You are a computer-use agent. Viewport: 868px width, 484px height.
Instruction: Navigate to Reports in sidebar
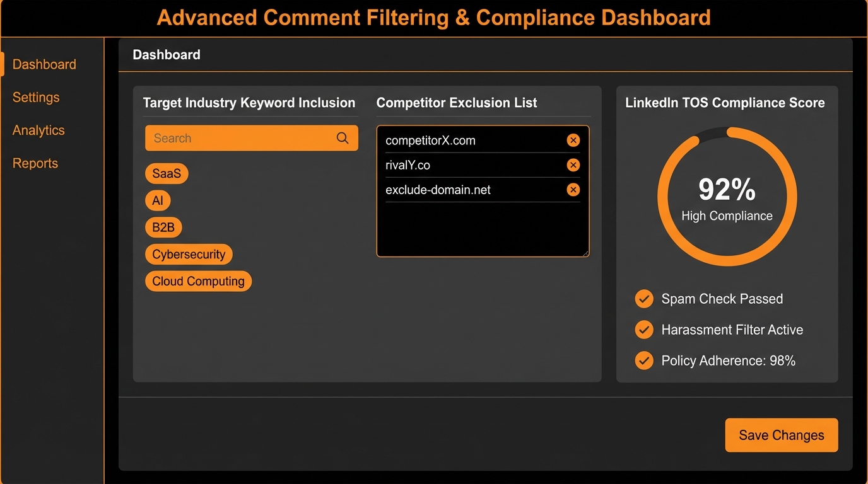pos(35,163)
